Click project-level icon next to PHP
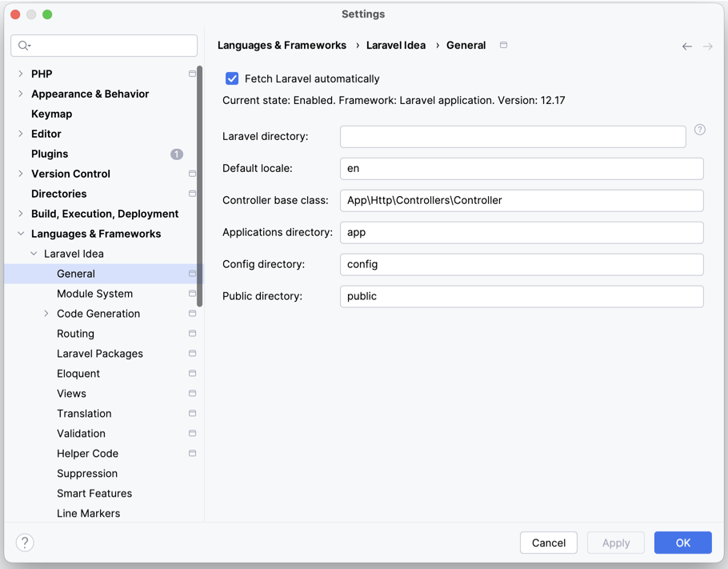728x569 pixels. point(192,74)
